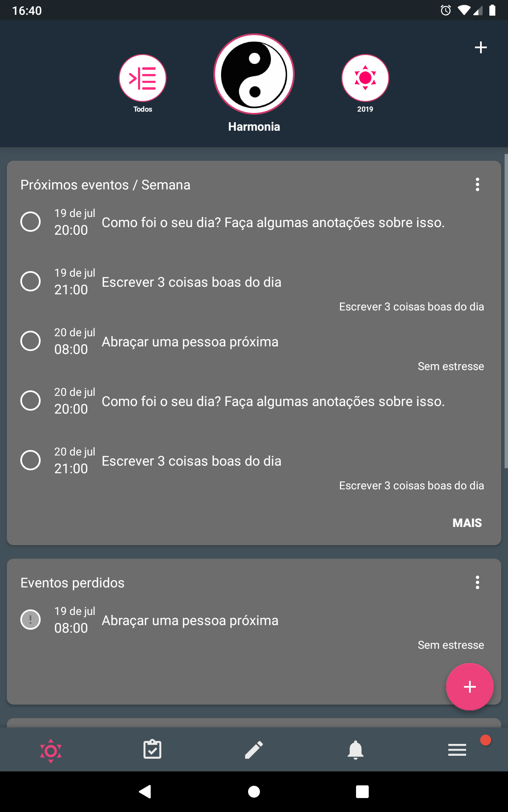508x812 pixels.
Task: Open the Todos category icon
Action: click(143, 78)
